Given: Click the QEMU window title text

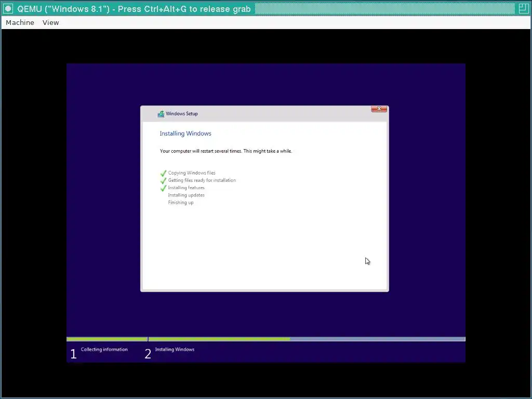Looking at the screenshot, I should coord(134,9).
